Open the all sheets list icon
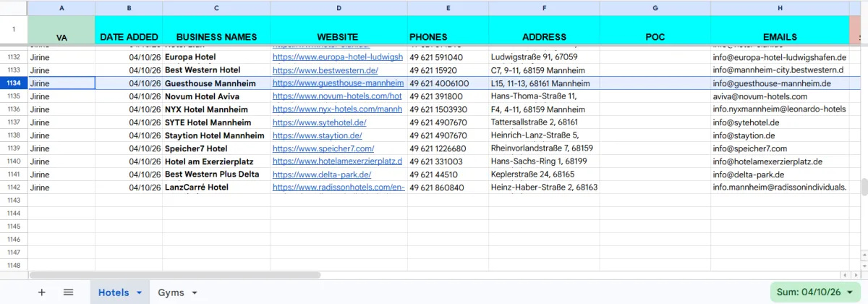The image size is (868, 304). (x=68, y=292)
